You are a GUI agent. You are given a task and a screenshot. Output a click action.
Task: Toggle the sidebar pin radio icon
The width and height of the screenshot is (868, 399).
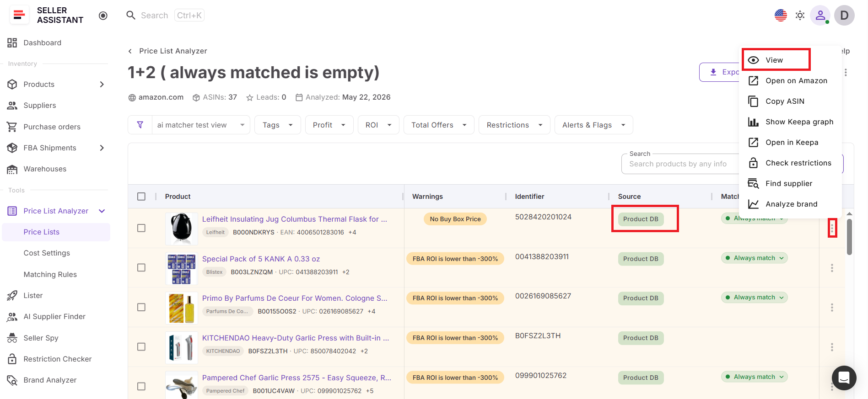pyautogui.click(x=103, y=16)
